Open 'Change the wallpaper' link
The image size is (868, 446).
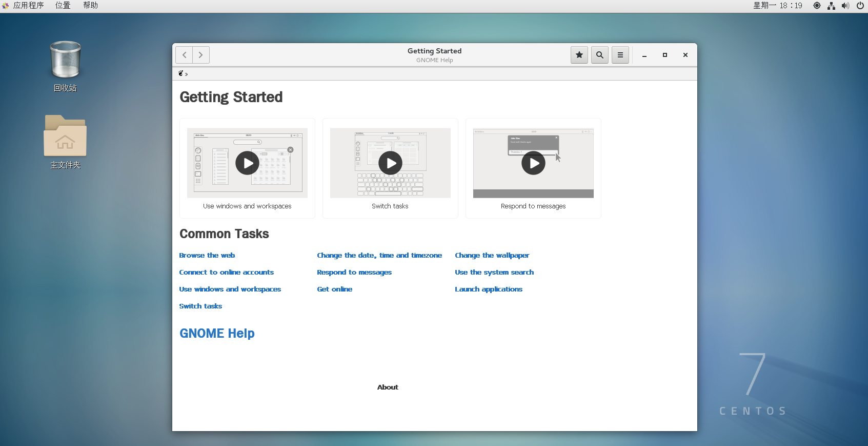point(492,255)
